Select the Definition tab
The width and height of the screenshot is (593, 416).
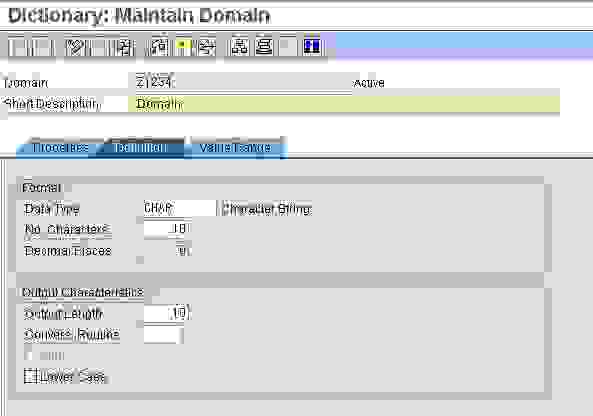139,147
